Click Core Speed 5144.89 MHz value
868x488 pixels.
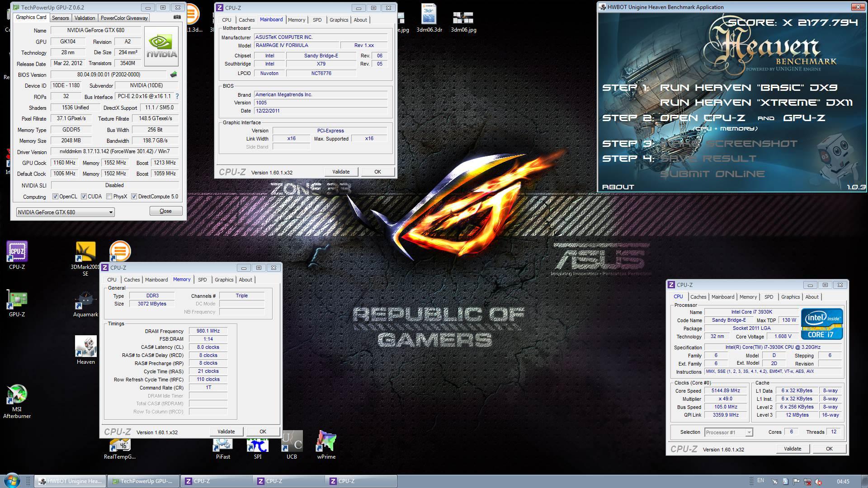pyautogui.click(x=726, y=391)
